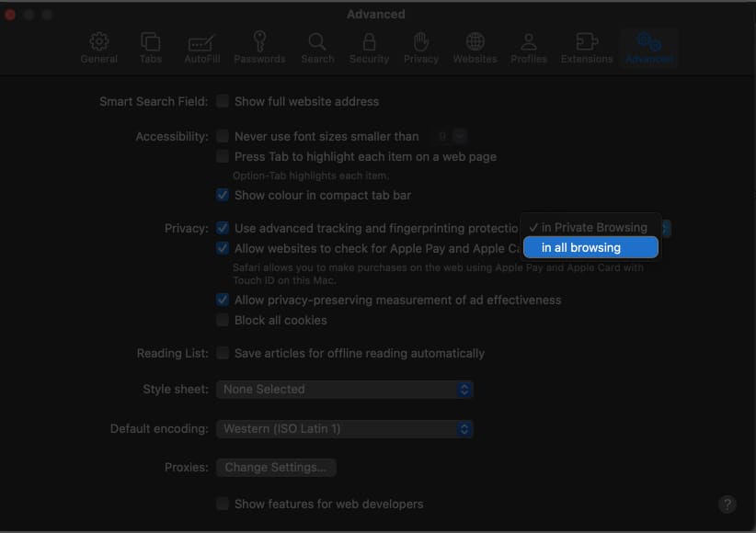Click the Change Settings... proxies button
The height and width of the screenshot is (533, 756).
pyautogui.click(x=276, y=467)
